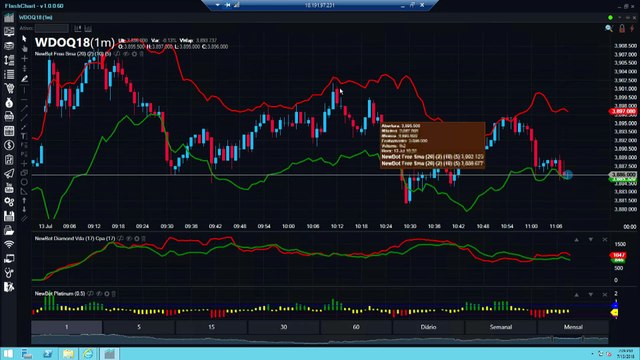Click the blue current price marker

(568, 175)
